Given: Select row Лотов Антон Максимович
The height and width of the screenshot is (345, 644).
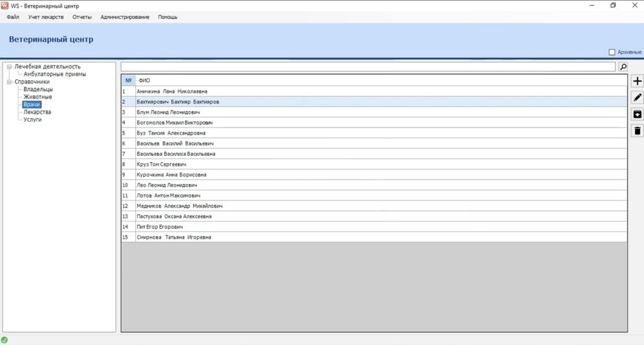Looking at the screenshot, I should point(374,195).
